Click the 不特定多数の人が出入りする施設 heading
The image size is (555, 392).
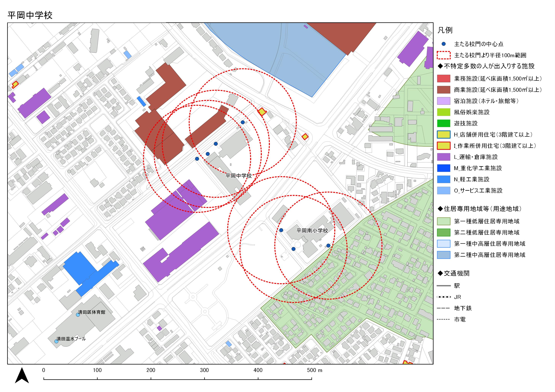486,66
